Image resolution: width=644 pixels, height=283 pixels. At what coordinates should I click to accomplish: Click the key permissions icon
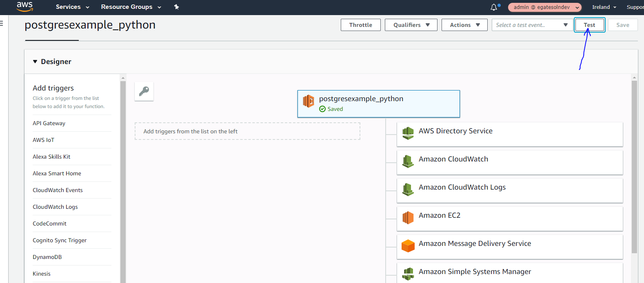[x=144, y=91]
